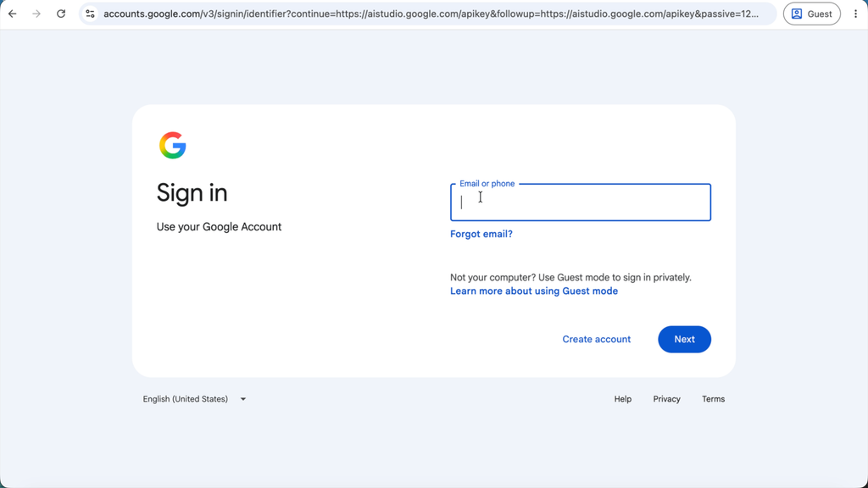The image size is (868, 488).
Task: Click the Google logo on sign-in card
Action: tap(173, 146)
